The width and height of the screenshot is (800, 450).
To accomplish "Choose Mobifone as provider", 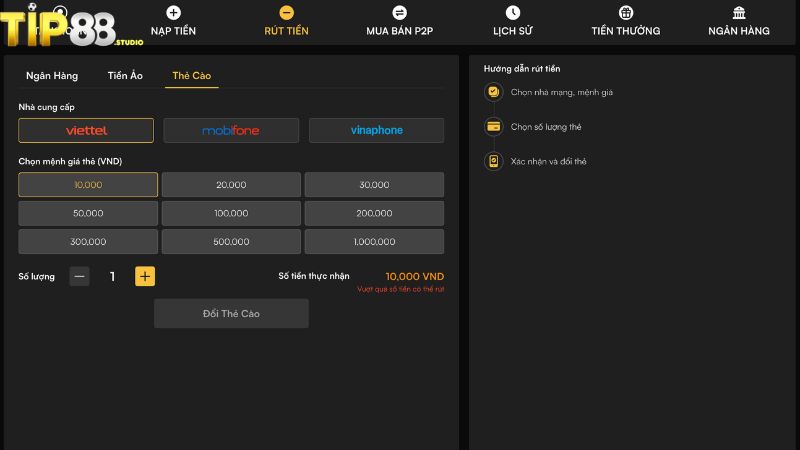I will pos(231,130).
